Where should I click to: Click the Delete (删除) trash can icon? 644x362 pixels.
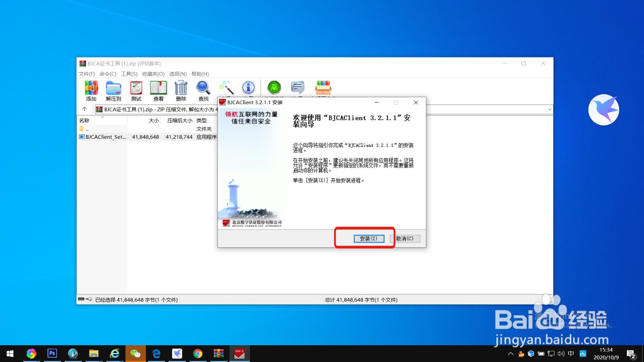tap(181, 91)
